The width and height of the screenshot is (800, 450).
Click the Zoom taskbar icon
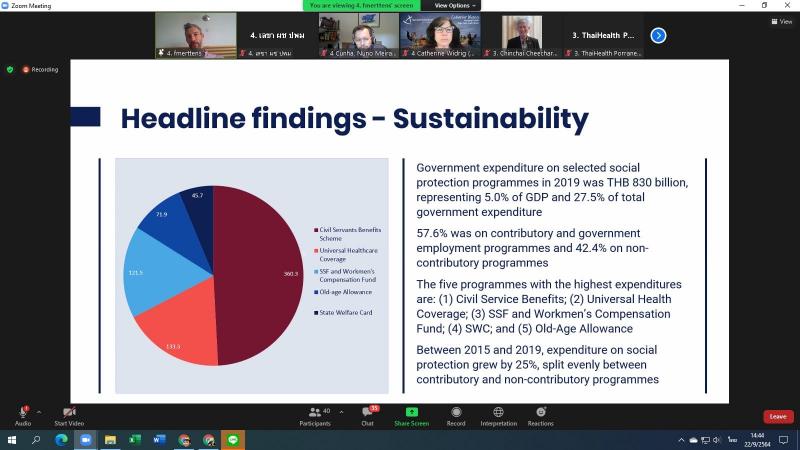pyautogui.click(x=86, y=440)
